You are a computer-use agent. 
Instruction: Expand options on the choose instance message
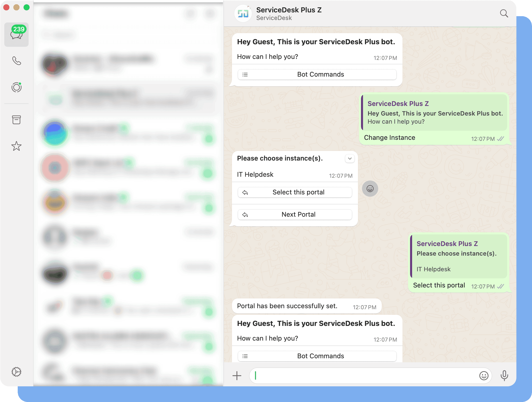[x=350, y=159]
